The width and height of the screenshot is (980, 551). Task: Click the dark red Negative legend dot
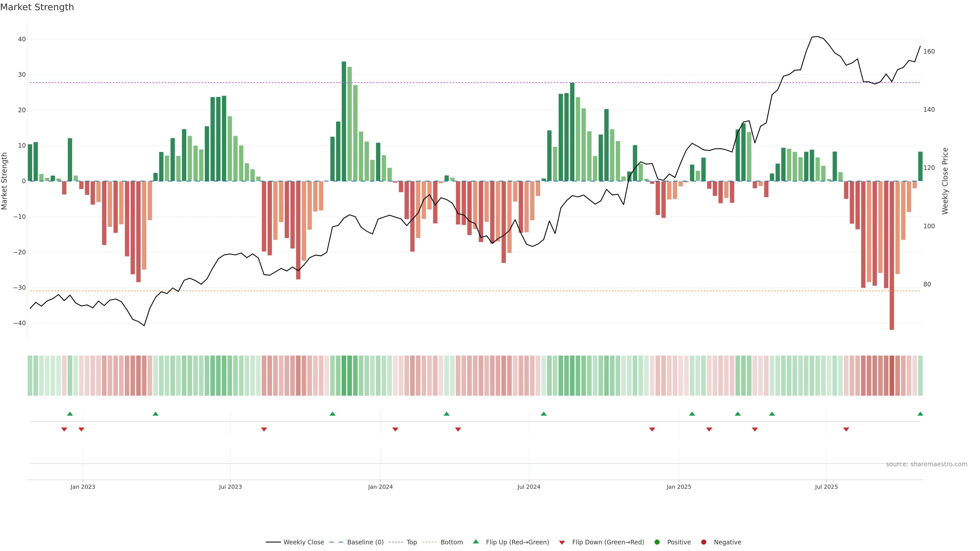(x=703, y=542)
